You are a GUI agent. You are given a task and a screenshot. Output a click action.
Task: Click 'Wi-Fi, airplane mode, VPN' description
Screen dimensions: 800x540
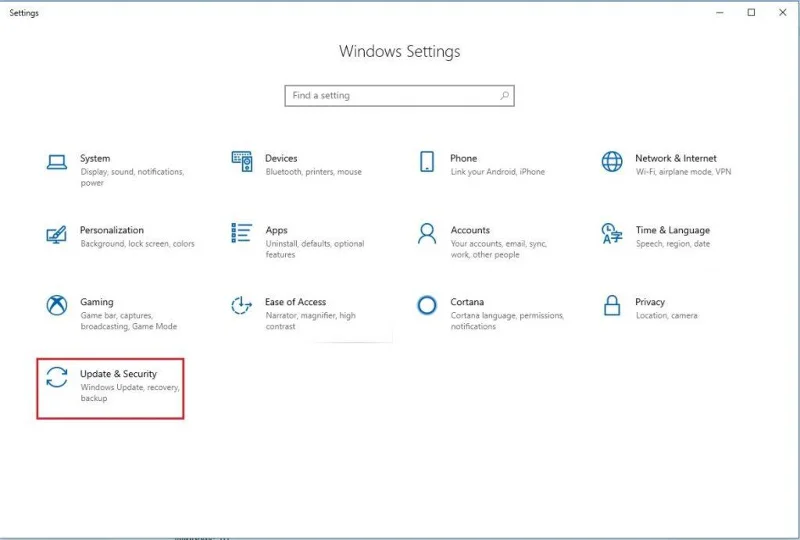(x=683, y=172)
